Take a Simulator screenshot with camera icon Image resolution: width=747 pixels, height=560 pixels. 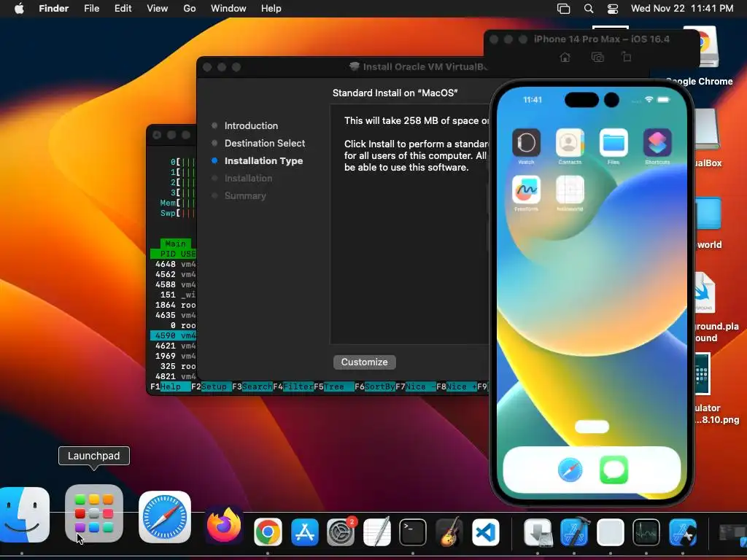pyautogui.click(x=597, y=58)
